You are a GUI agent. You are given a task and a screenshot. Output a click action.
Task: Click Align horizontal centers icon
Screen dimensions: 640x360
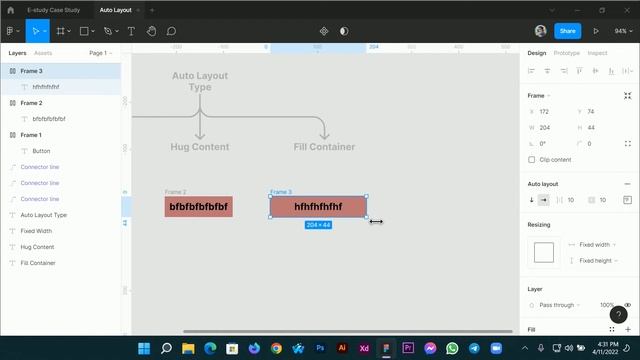(547, 71)
